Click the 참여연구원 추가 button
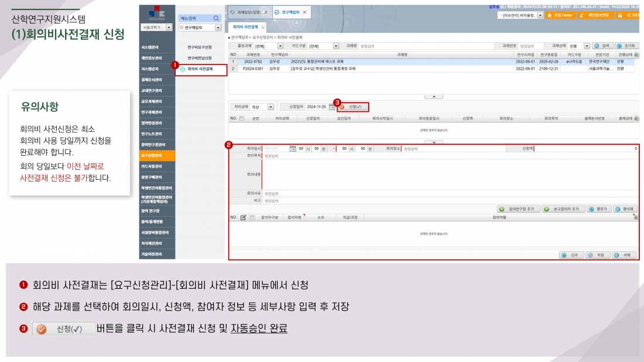The image size is (644, 362). click(519, 209)
